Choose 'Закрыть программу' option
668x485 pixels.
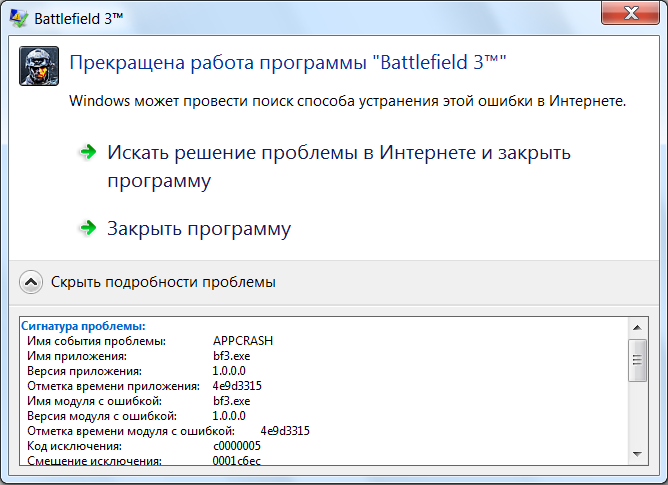point(199,228)
